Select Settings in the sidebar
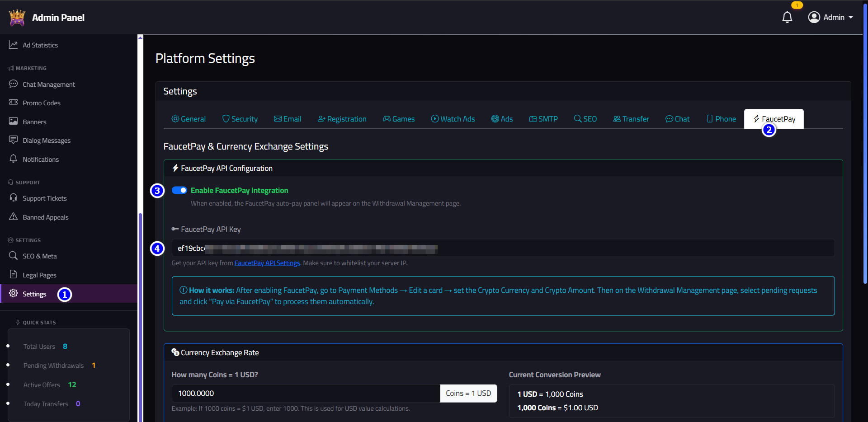The image size is (868, 422). [33, 294]
